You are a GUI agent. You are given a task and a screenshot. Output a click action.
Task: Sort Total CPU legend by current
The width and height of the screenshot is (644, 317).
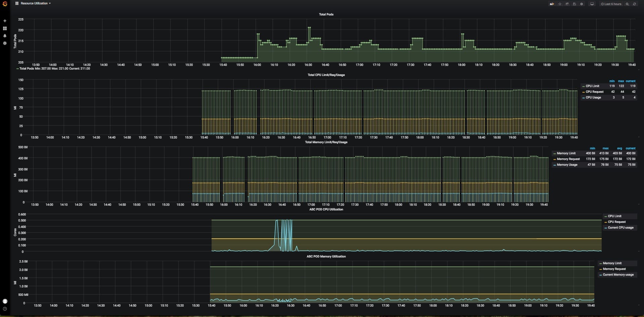click(x=630, y=81)
